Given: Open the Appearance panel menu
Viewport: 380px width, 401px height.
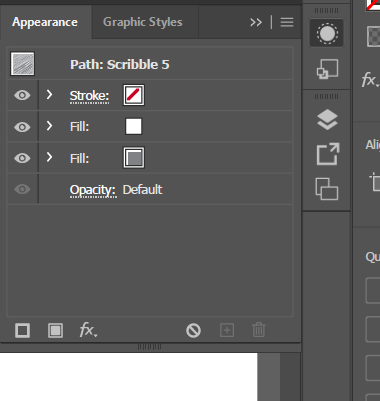Looking at the screenshot, I should point(287,22).
